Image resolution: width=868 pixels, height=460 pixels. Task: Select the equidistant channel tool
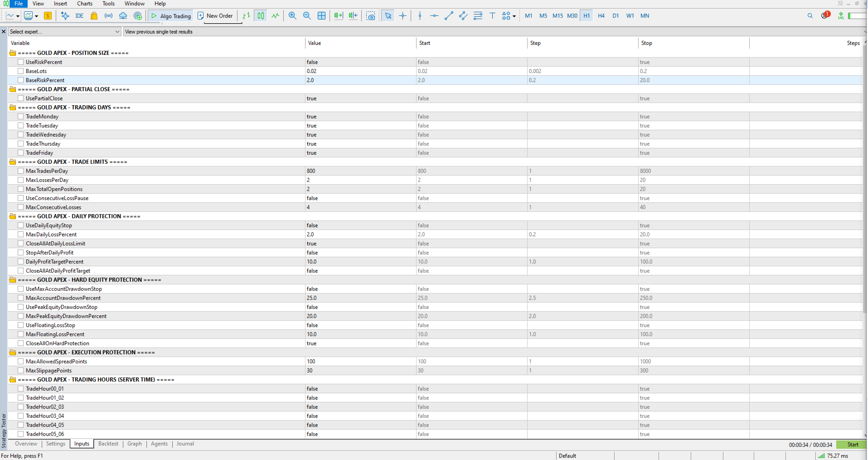point(463,16)
